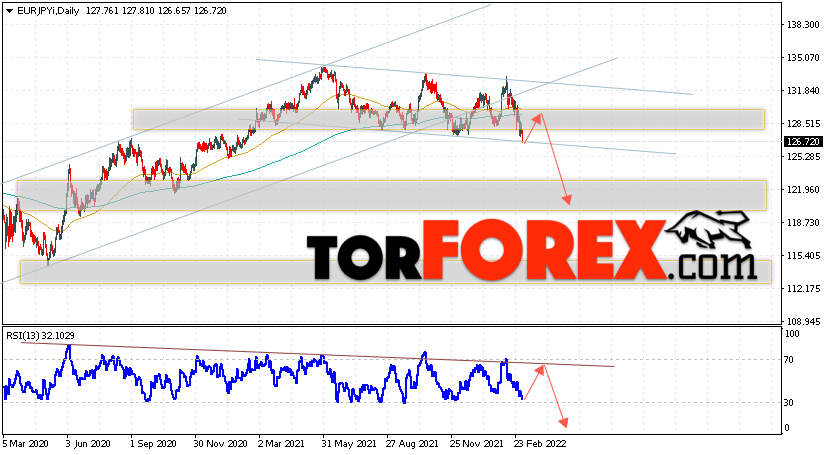Click the 25 Nov 2021 date label
827x455 pixels.
[x=477, y=443]
